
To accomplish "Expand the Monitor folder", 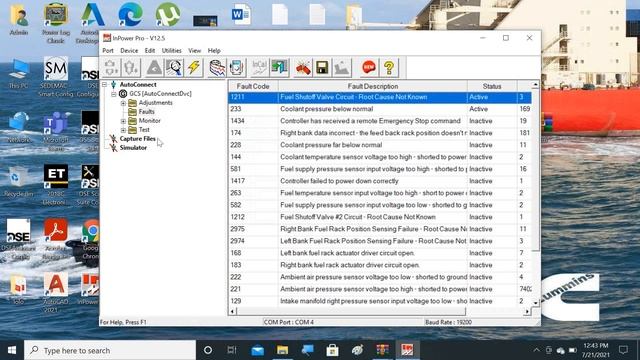I will click(123, 121).
